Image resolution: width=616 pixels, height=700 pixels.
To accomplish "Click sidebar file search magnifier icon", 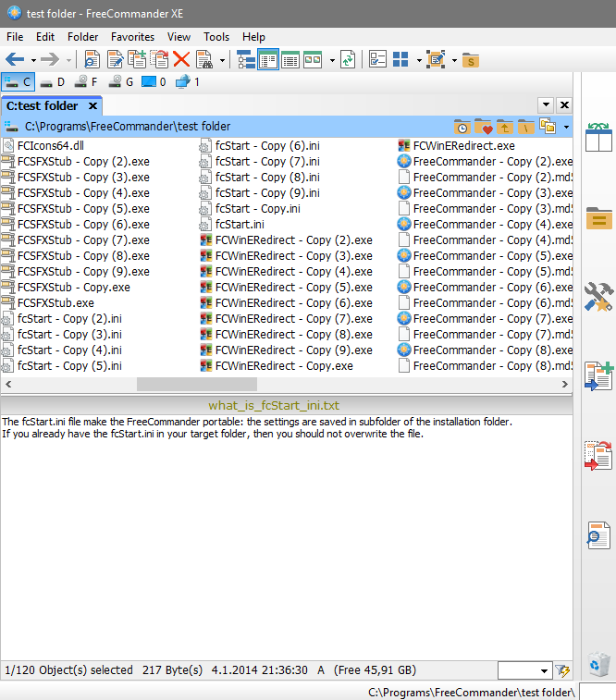I will tap(598, 535).
